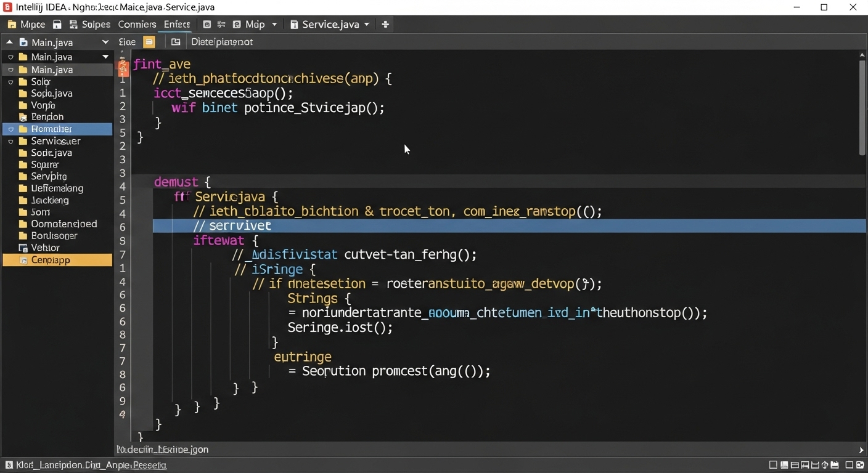Click the bottom file path breadcrumb text
This screenshot has height=473, width=868.
point(163,450)
